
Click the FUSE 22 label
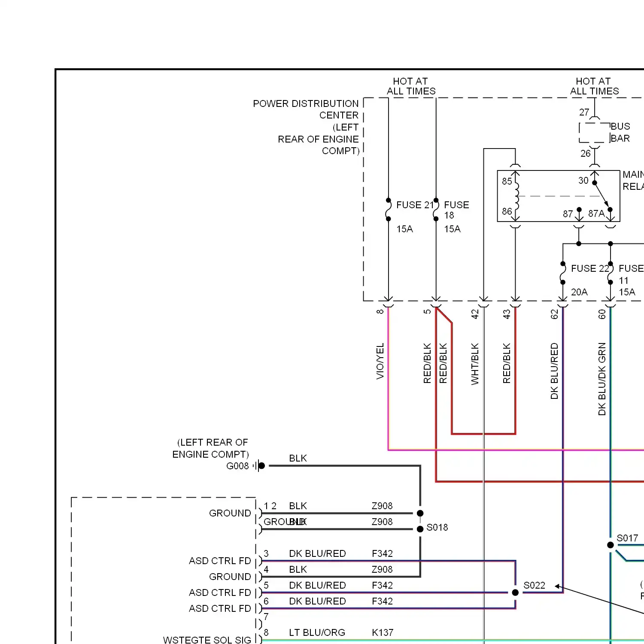click(590, 268)
